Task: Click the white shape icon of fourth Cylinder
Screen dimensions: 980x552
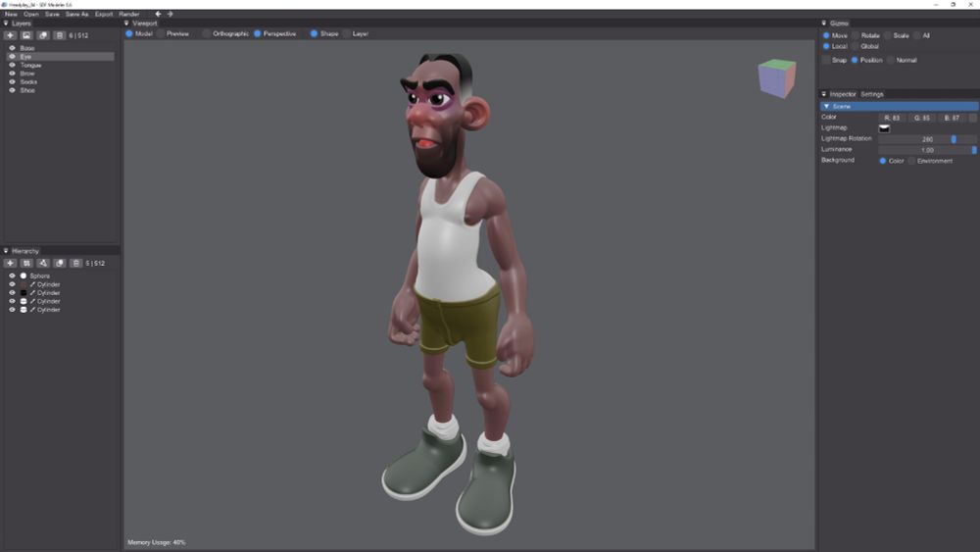Action: (24, 310)
